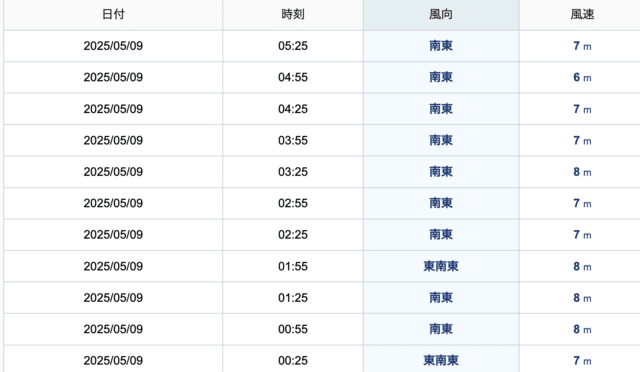640x372 pixels.
Task: Select the 南東 cell in 03:25 row
Action: coord(441,172)
